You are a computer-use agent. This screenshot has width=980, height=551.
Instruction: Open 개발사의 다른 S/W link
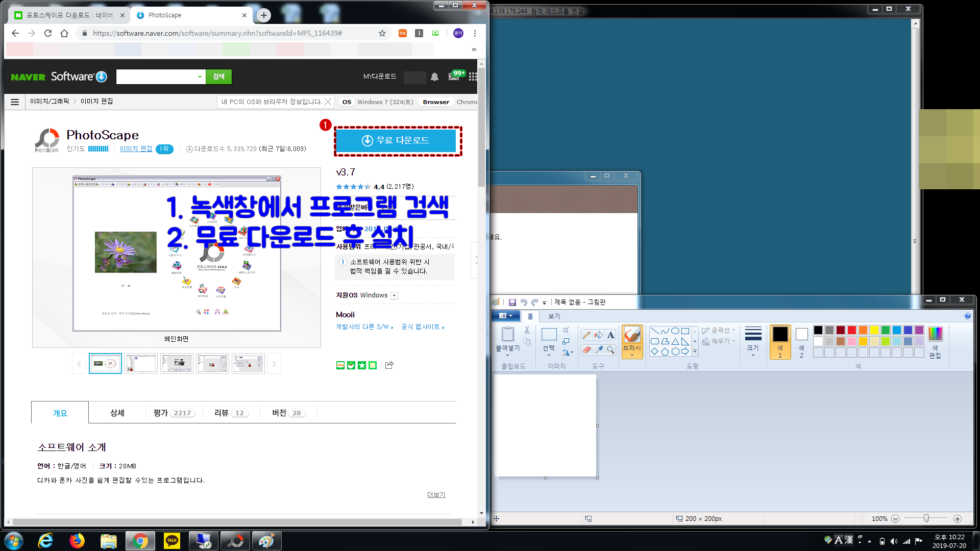coord(364,327)
